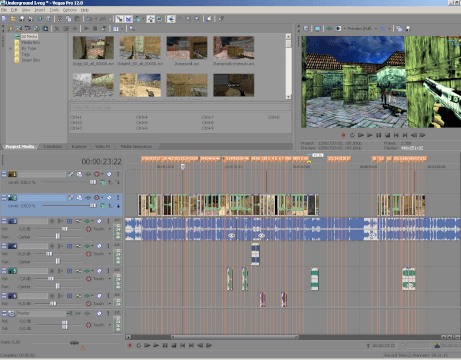Arm audio track 3 for record

click(51, 221)
